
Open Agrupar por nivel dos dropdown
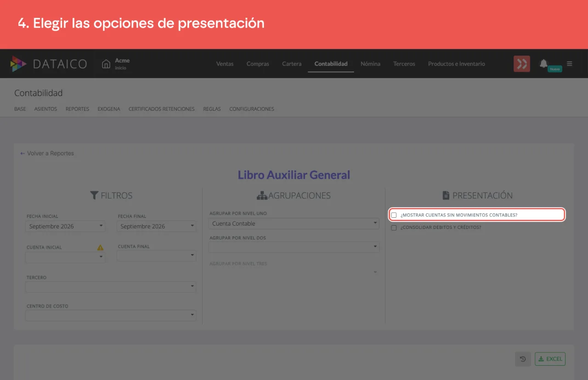(x=294, y=247)
